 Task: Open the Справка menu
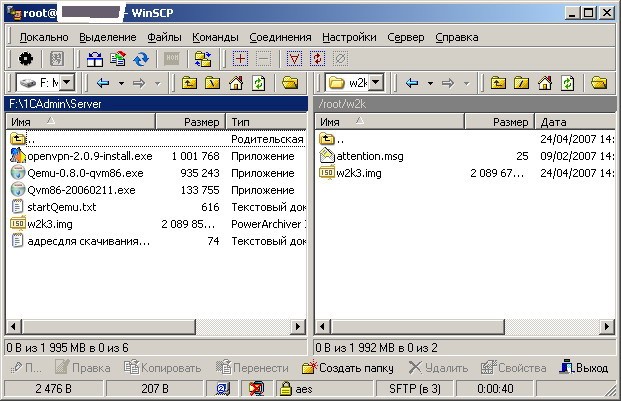[x=457, y=37]
